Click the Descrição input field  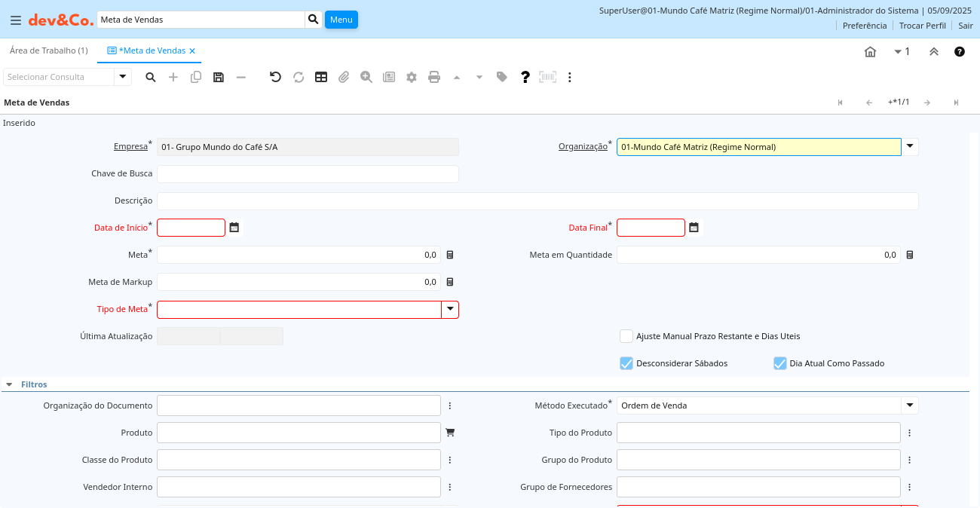tap(537, 200)
